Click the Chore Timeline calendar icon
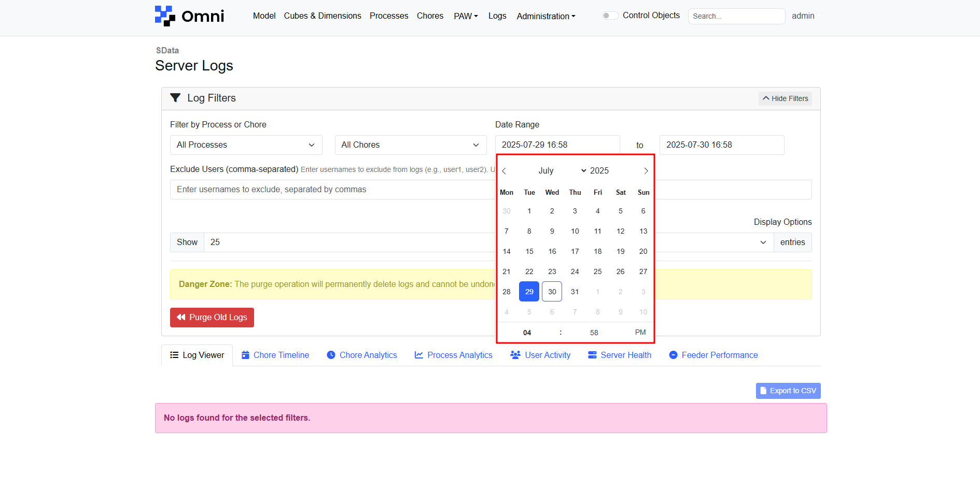The image size is (980, 488). pos(246,355)
